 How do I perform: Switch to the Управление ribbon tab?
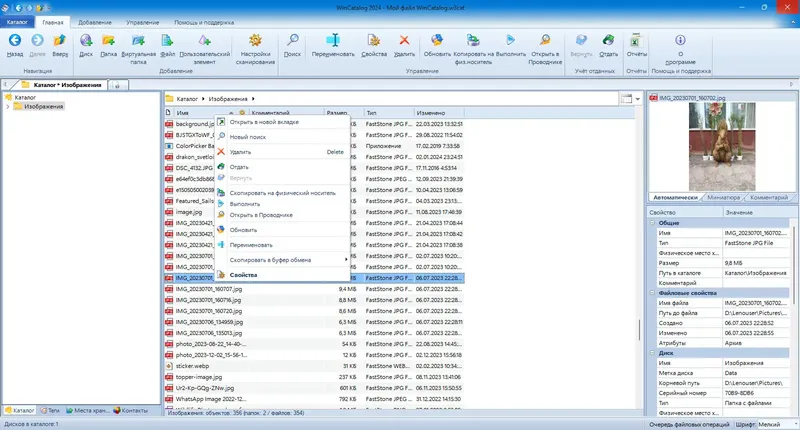coord(143,22)
